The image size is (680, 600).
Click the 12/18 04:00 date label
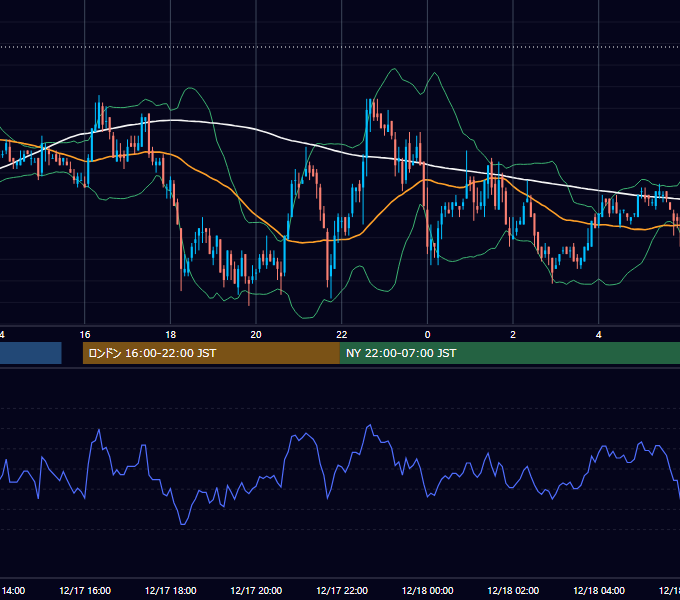[x=599, y=590]
